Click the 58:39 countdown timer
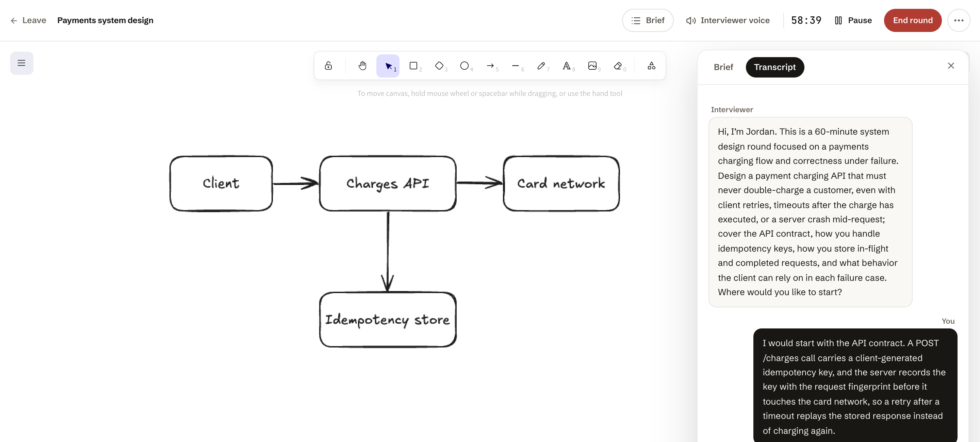This screenshot has width=980, height=442. 806,20
